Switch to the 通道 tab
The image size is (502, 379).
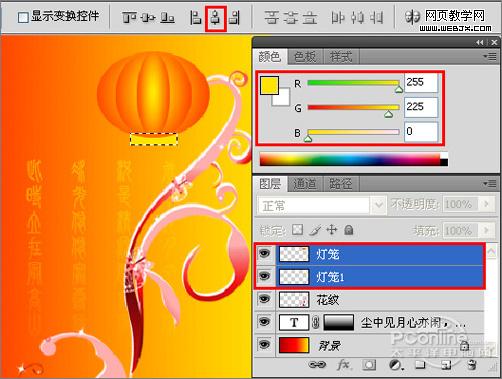(305, 184)
